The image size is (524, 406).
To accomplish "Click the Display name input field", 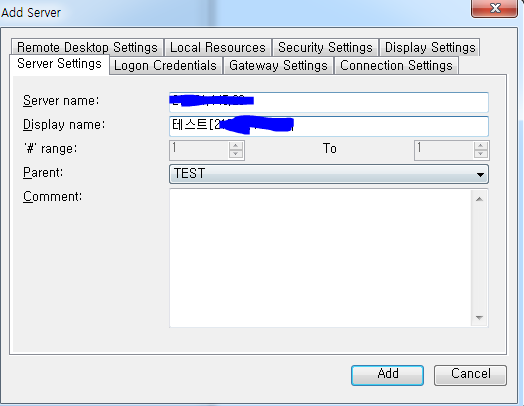I will coord(329,126).
